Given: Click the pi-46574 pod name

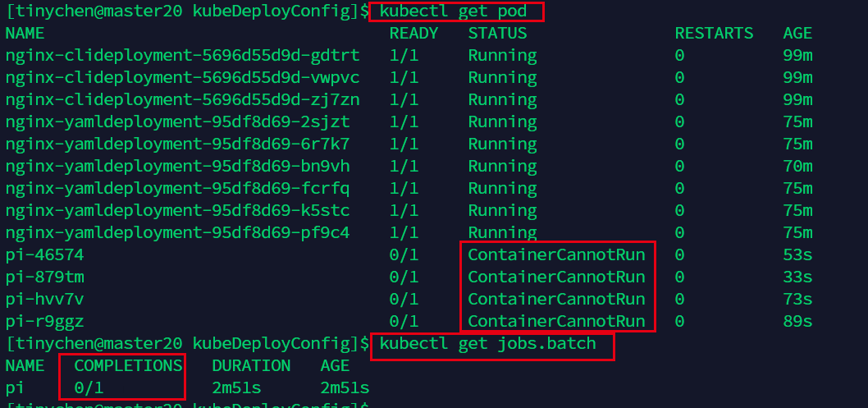Looking at the screenshot, I should [44, 255].
